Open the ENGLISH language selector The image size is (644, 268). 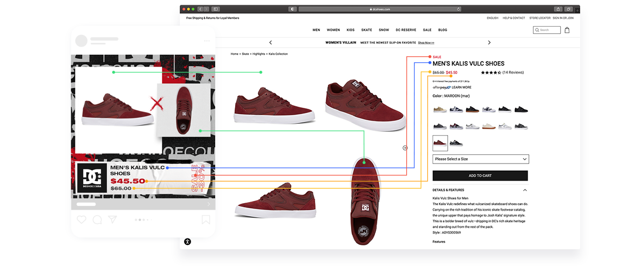[x=493, y=18]
